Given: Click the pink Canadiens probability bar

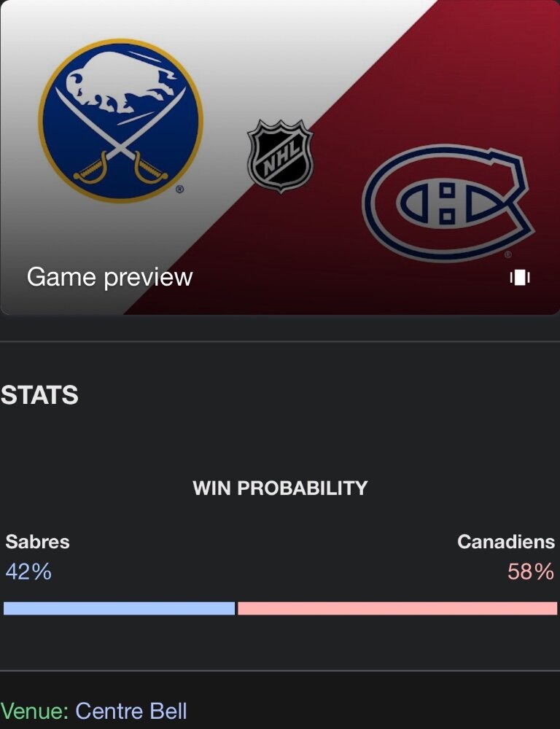Looking at the screenshot, I should [x=397, y=608].
